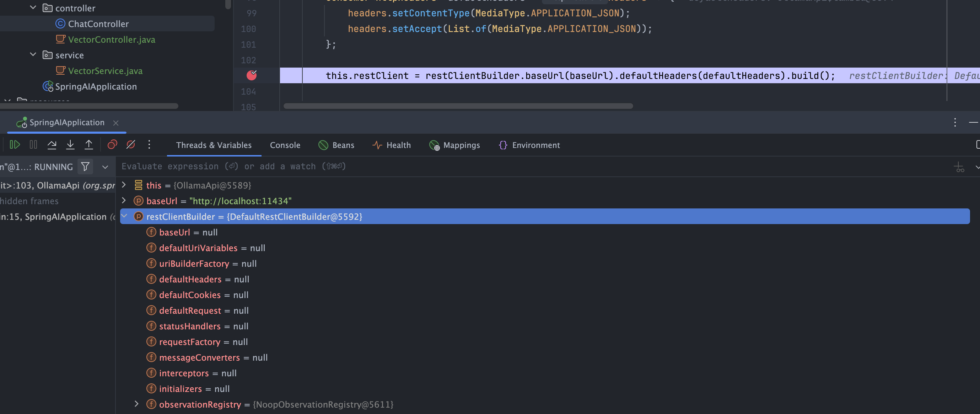980x414 pixels.
Task: Collapse the restClientBuilder node
Action: click(x=124, y=216)
